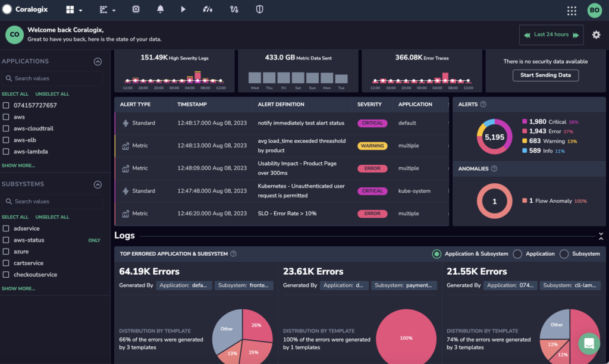
Task: Click the Critical legend color swatch
Action: click(525, 121)
